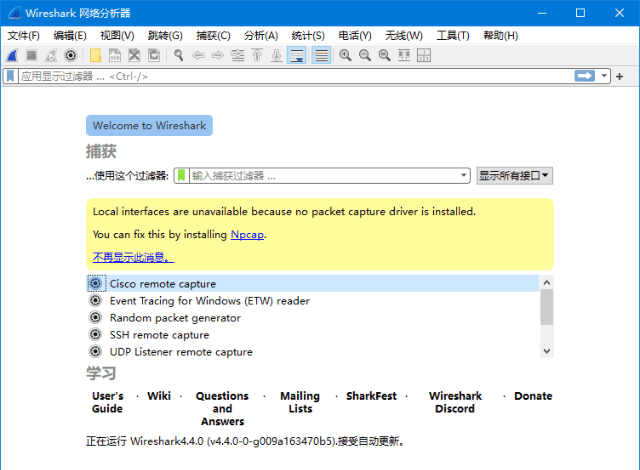Open the 跳转(G) menu

pos(165,35)
